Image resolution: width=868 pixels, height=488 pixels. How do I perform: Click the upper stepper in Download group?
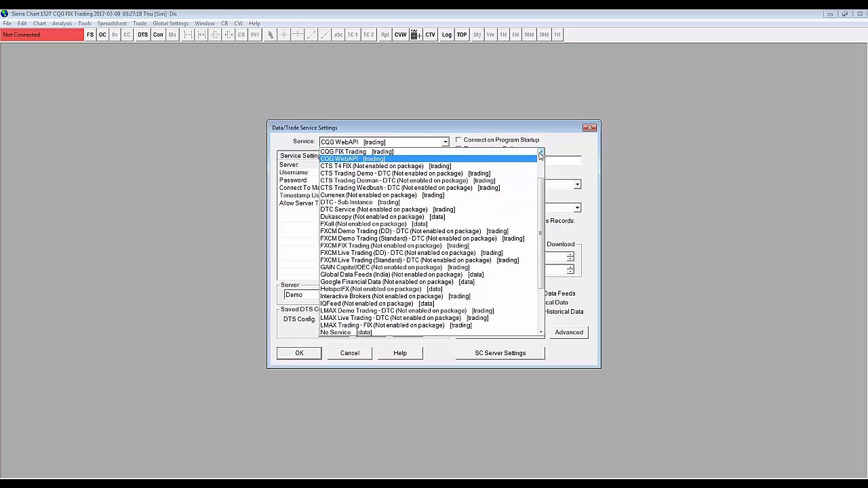coord(570,258)
